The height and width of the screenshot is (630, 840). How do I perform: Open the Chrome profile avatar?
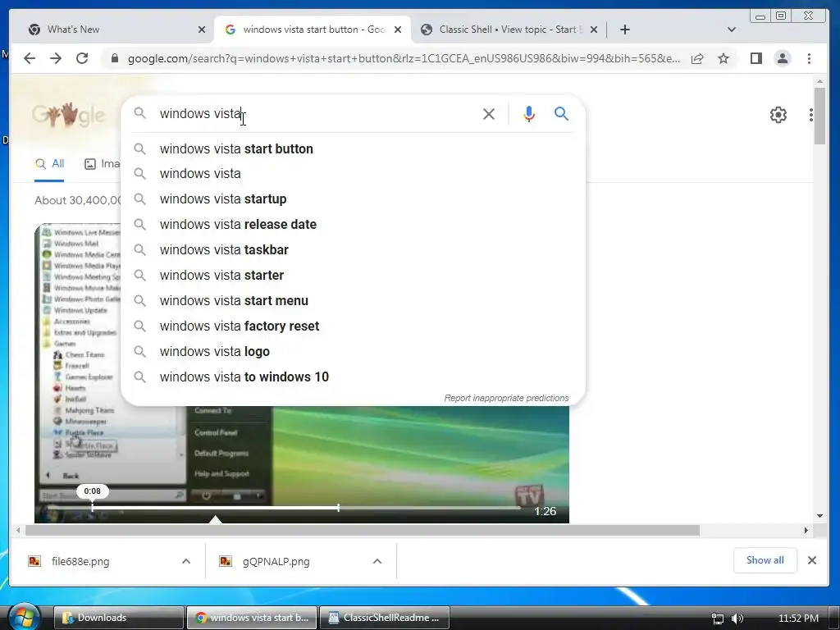782,58
